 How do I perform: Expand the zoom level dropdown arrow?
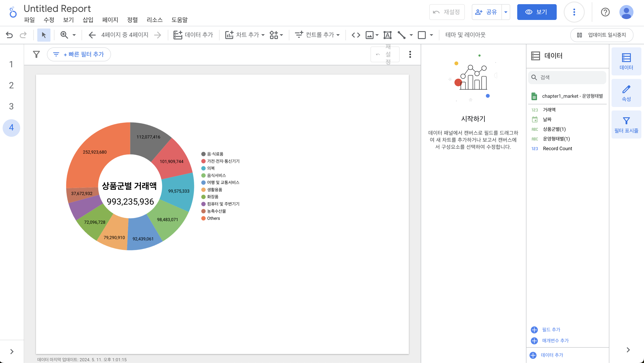click(x=74, y=35)
